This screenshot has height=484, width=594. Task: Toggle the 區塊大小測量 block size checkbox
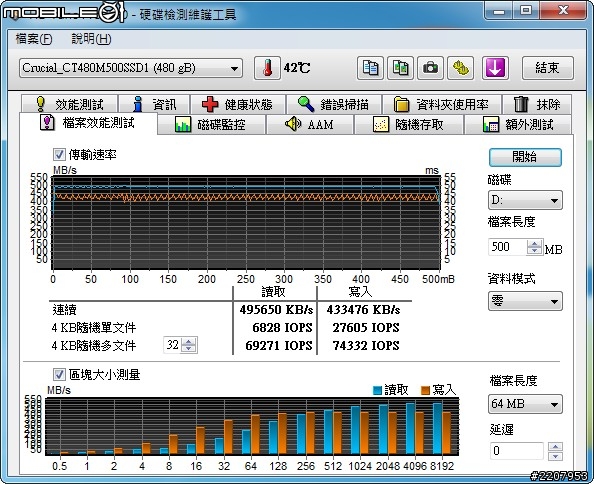pyautogui.click(x=59, y=375)
